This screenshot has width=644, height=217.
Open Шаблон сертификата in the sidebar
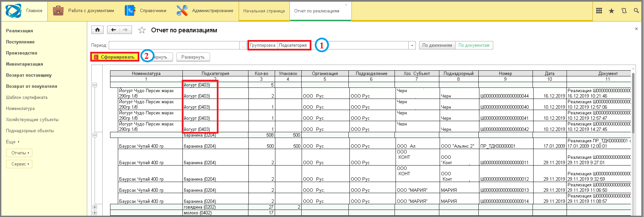tap(27, 97)
